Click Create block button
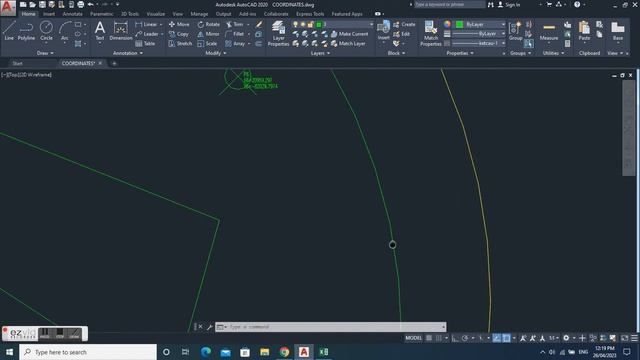The width and height of the screenshot is (640, 360). click(404, 24)
